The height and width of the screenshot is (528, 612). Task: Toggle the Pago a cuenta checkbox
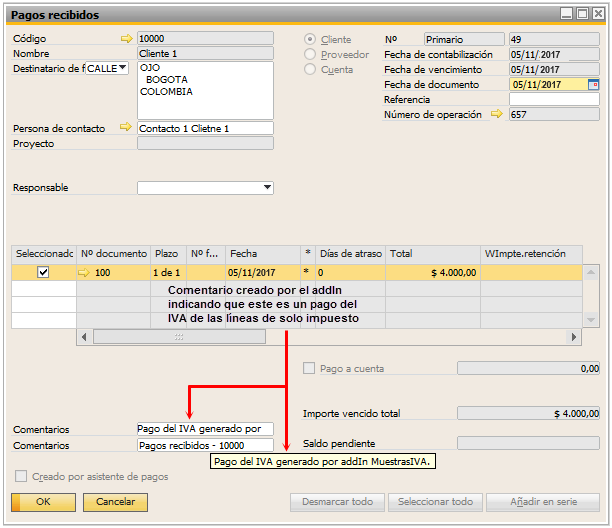309,368
